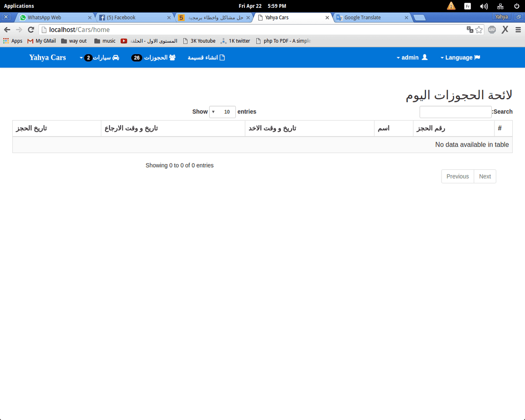
Task: Open the php To PDF bookmark
Action: click(283, 41)
